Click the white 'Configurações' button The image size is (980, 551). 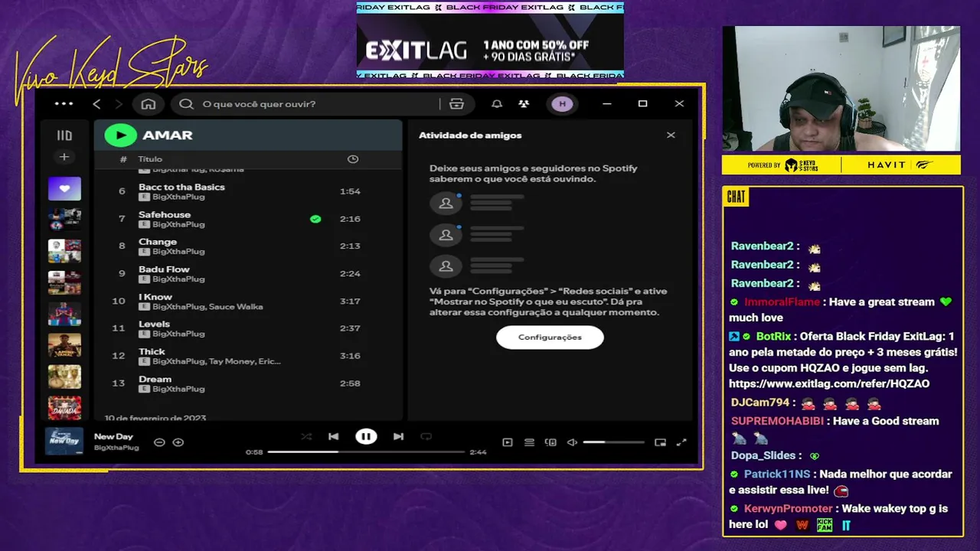click(550, 337)
